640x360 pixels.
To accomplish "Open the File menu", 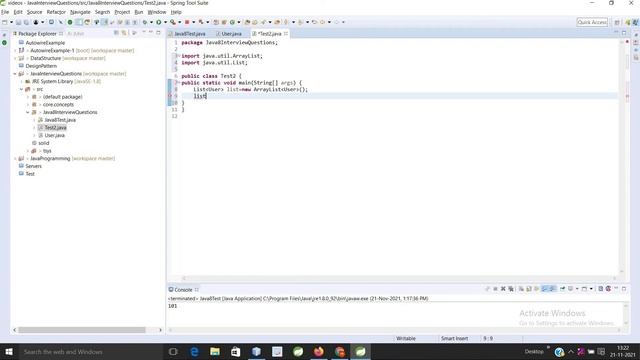I will click(5, 12).
